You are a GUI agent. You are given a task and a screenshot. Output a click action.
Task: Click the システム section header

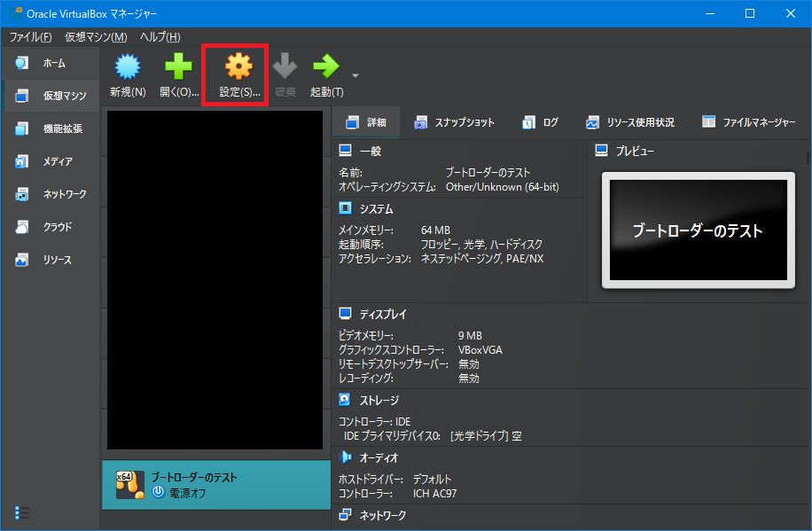377,209
